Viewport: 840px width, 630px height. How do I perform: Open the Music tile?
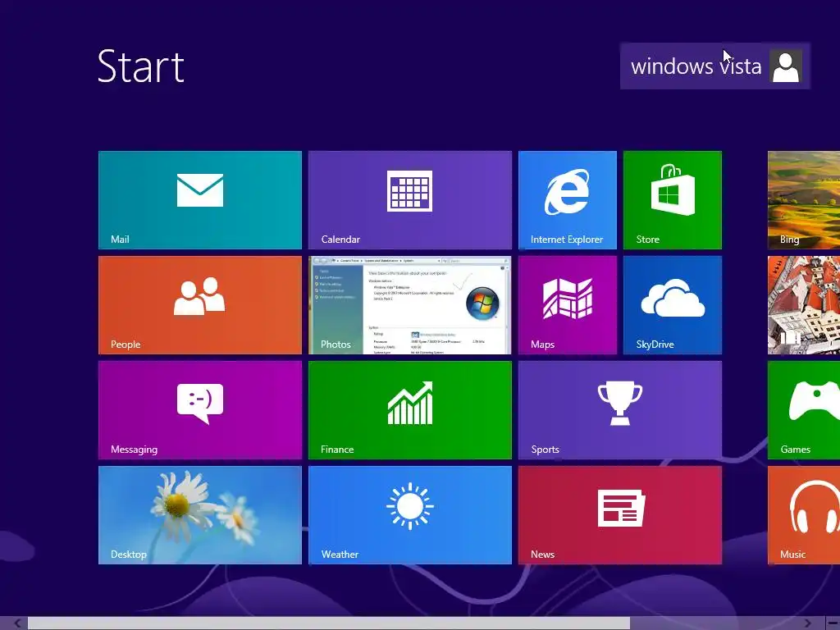click(x=804, y=515)
